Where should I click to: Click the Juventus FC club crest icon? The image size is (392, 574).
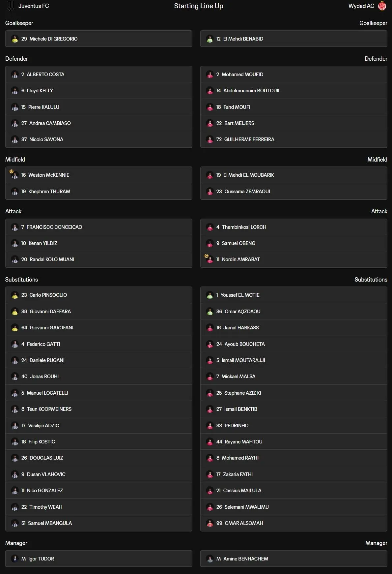pos(11,6)
